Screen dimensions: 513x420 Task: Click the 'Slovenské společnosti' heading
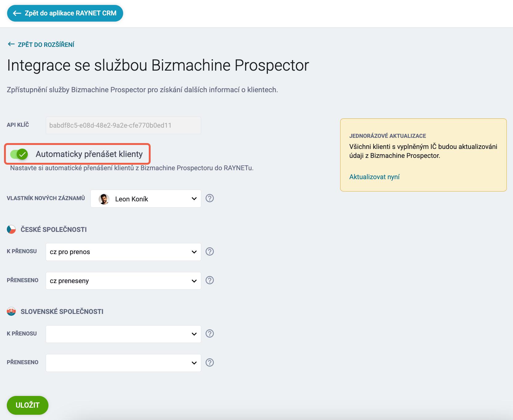pos(62,311)
